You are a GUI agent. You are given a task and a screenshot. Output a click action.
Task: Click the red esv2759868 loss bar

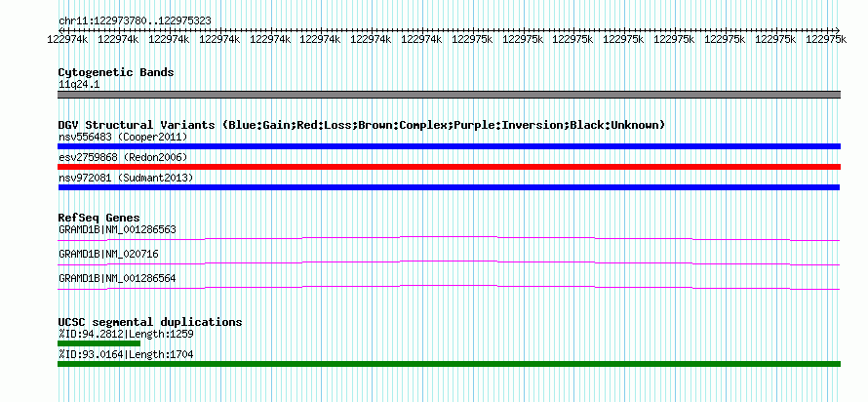(x=449, y=167)
